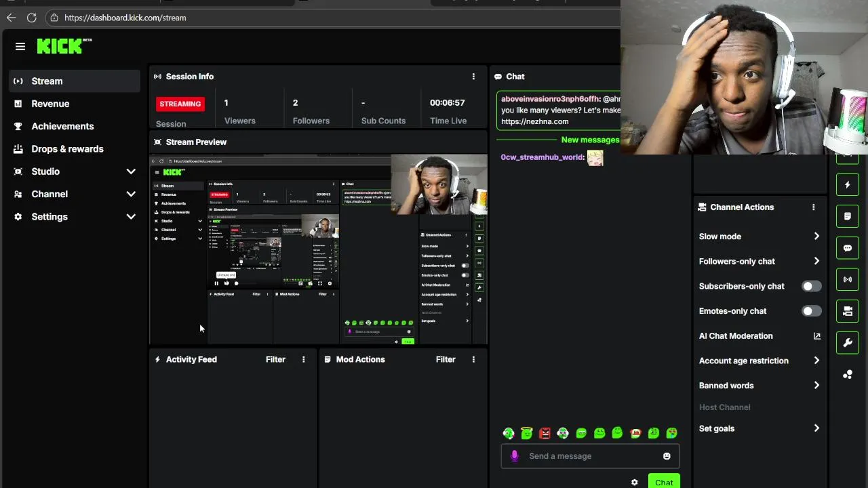Click the AI Chat Moderation label

click(x=736, y=336)
